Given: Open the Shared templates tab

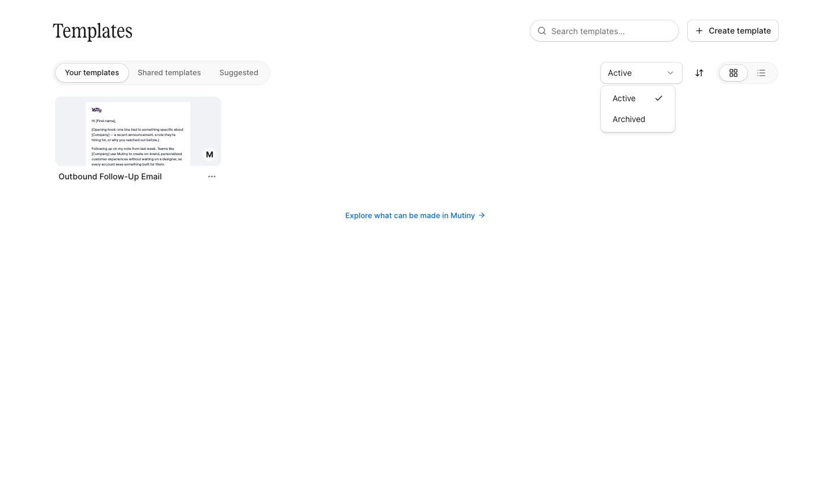Looking at the screenshot, I should click(x=169, y=73).
